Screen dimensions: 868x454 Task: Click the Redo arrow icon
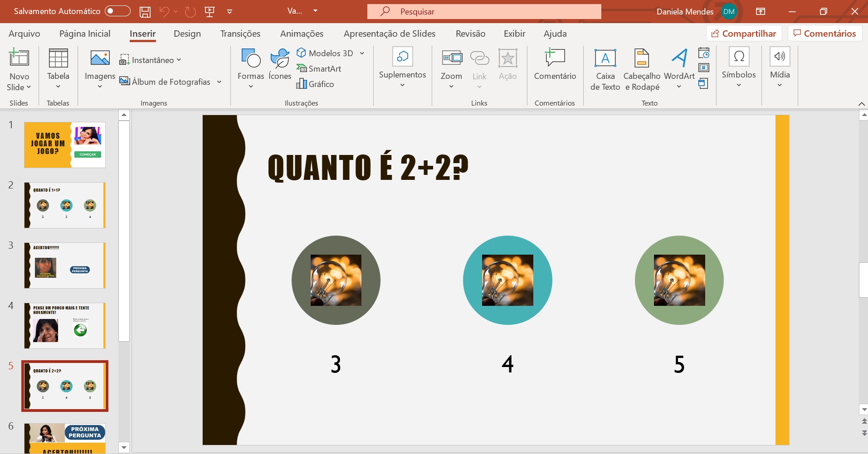tap(190, 12)
